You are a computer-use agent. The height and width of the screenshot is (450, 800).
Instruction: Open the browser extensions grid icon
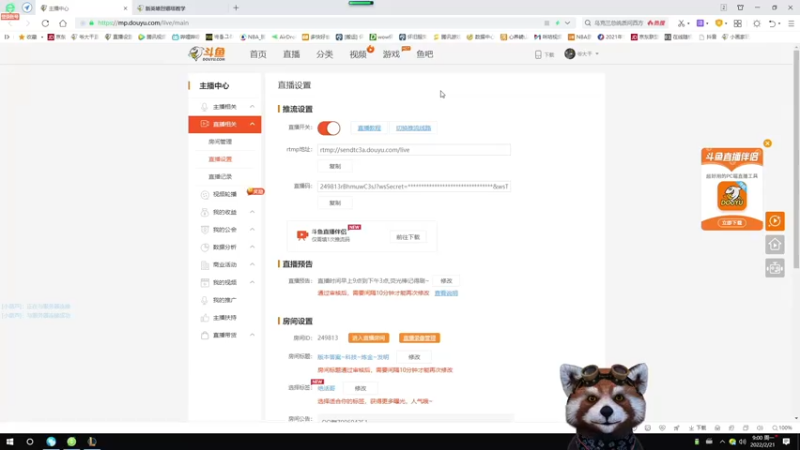pos(738,23)
